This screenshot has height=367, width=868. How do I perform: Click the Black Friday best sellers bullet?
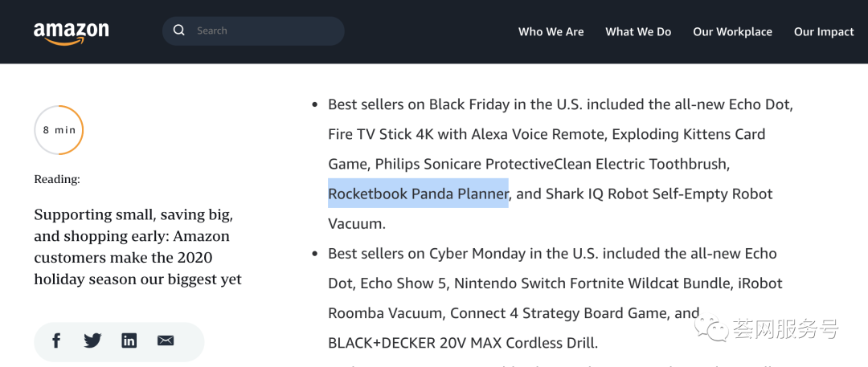tap(314, 105)
